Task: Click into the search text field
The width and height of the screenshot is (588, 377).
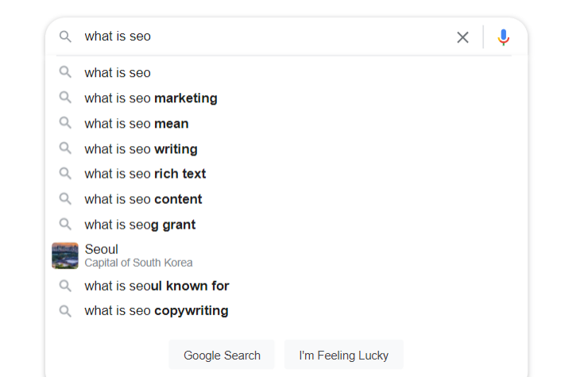Action: pyautogui.click(x=262, y=37)
